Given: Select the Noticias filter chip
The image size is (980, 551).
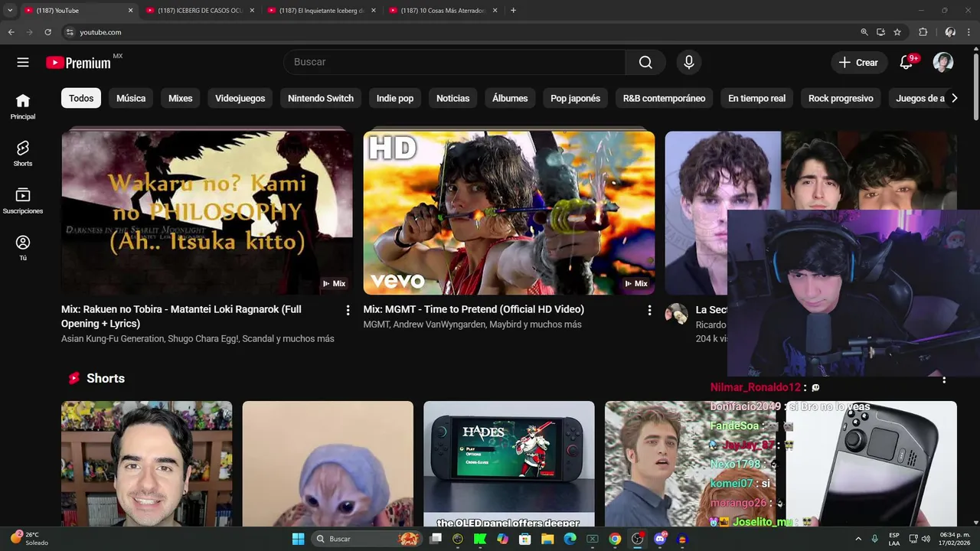Looking at the screenshot, I should tap(452, 98).
